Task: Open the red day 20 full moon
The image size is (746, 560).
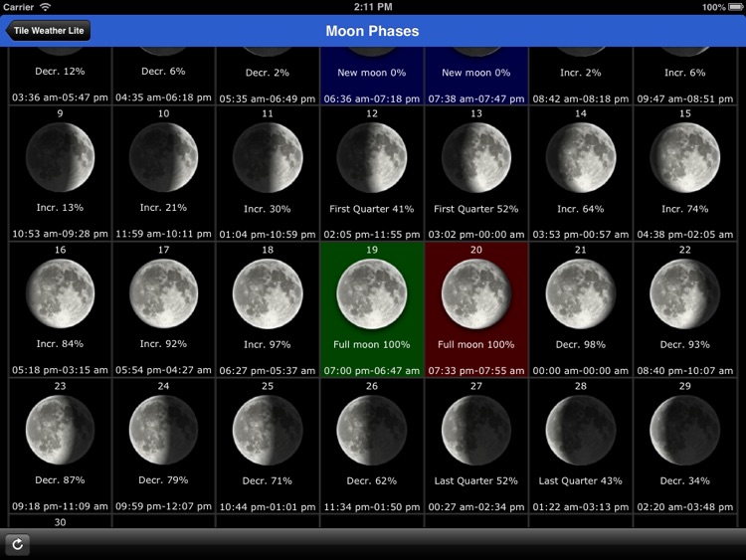Action: 476,294
